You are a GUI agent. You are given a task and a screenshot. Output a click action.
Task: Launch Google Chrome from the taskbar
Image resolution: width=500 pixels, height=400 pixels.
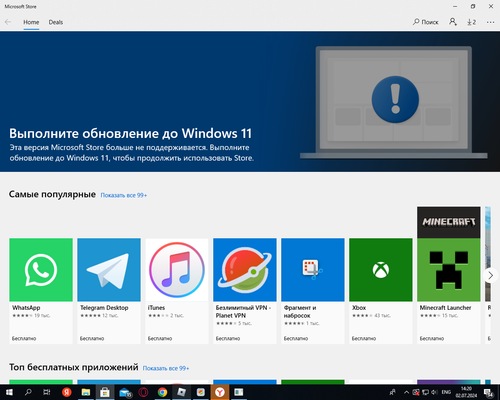(x=162, y=392)
